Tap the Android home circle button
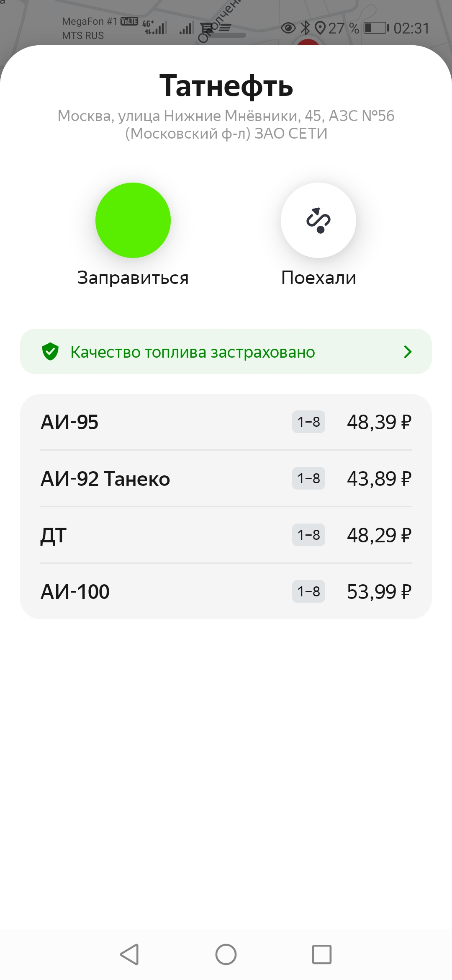The height and width of the screenshot is (980, 452). click(226, 954)
